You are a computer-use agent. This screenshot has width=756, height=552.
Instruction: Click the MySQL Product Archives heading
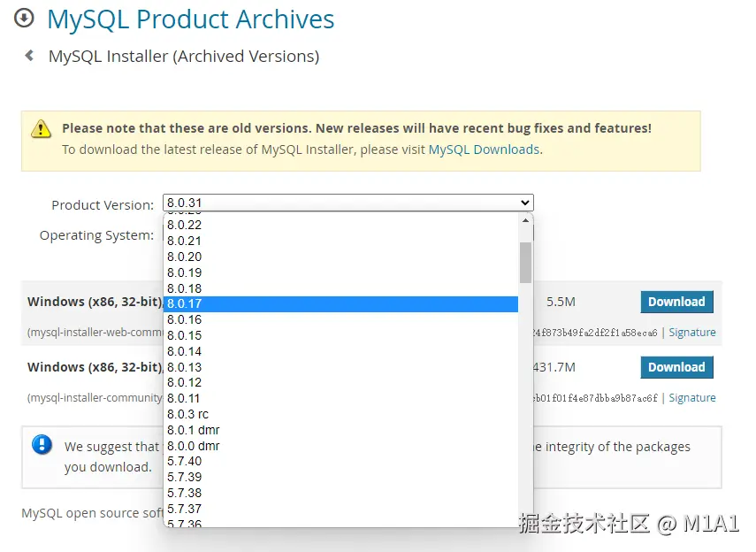(190, 19)
